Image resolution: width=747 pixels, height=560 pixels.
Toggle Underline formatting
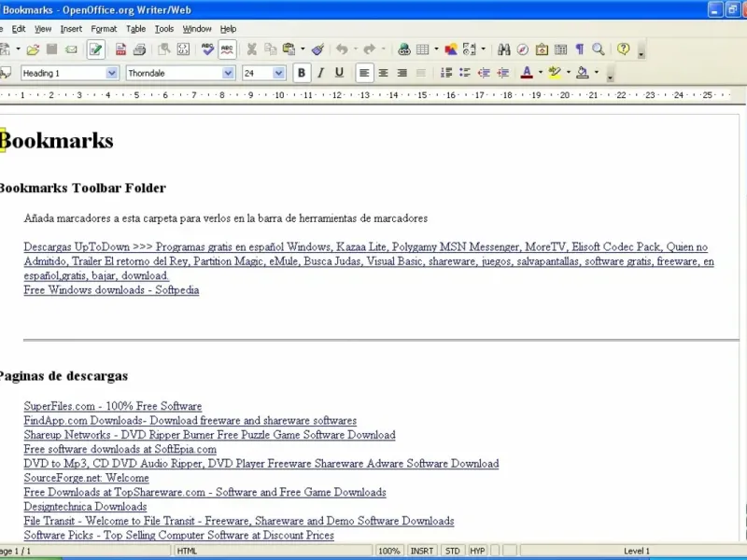click(339, 74)
